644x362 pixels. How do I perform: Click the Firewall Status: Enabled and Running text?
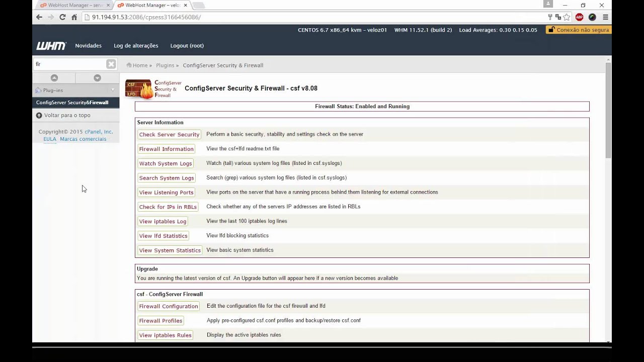362,107
